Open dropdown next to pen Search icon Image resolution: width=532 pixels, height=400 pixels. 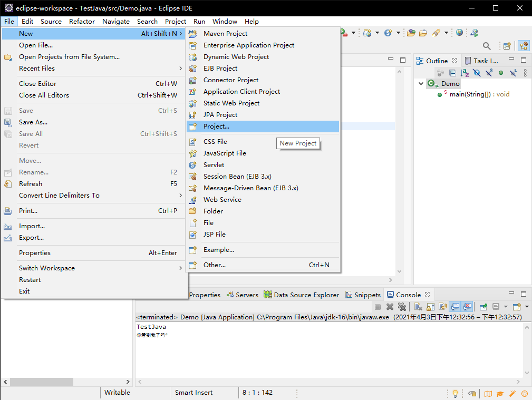446,33
